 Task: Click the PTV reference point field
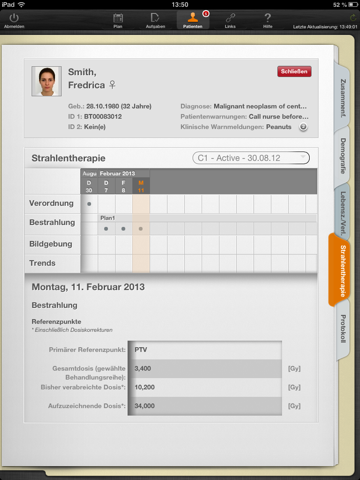click(x=205, y=350)
